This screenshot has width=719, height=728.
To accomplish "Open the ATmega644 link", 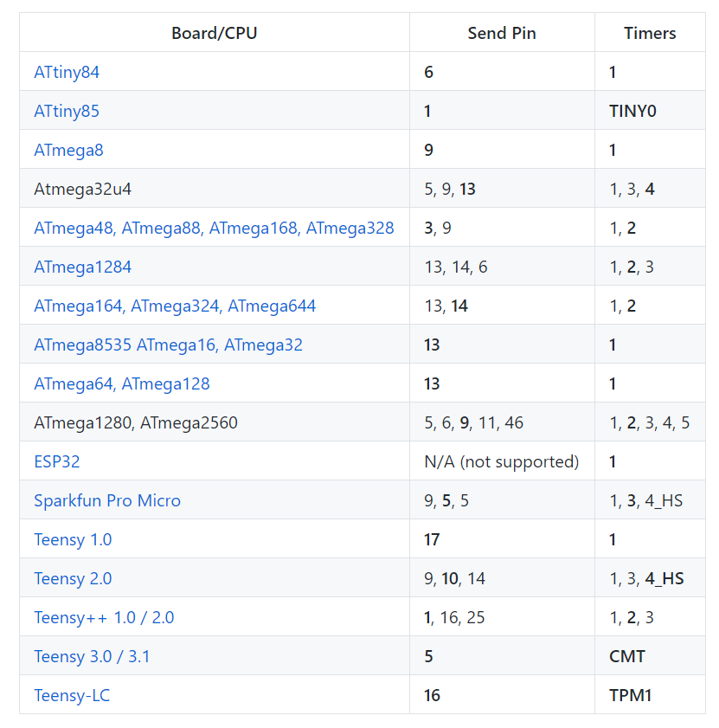I will (272, 306).
